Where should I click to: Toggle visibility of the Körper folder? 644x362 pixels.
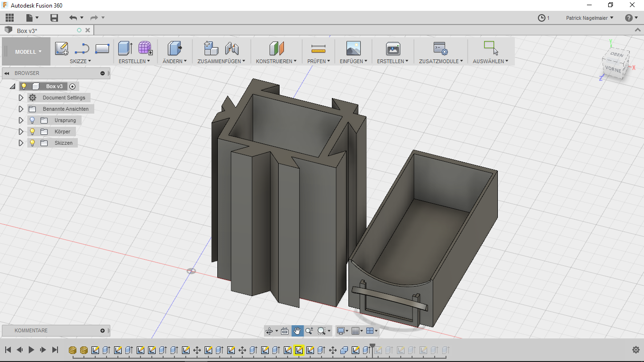click(x=32, y=132)
